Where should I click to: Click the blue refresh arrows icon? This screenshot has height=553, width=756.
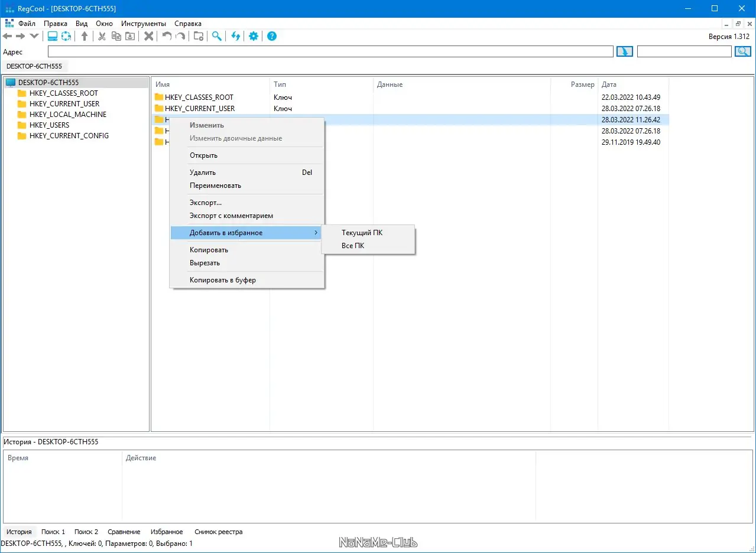[x=235, y=36]
